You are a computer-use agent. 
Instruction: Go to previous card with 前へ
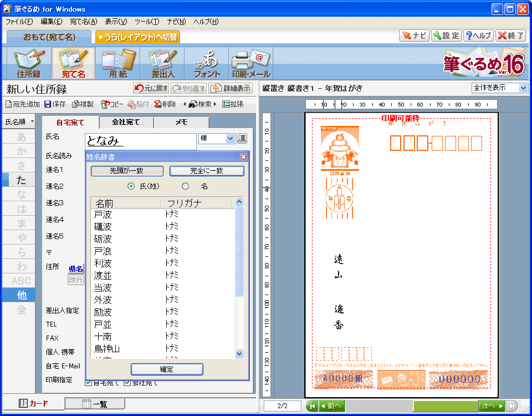[332, 406]
